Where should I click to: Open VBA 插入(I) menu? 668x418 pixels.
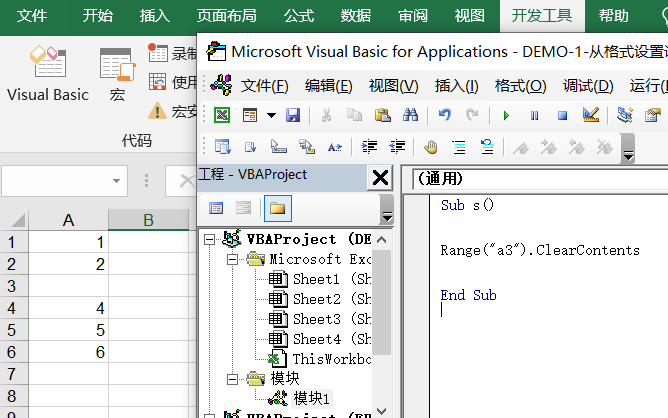point(456,86)
